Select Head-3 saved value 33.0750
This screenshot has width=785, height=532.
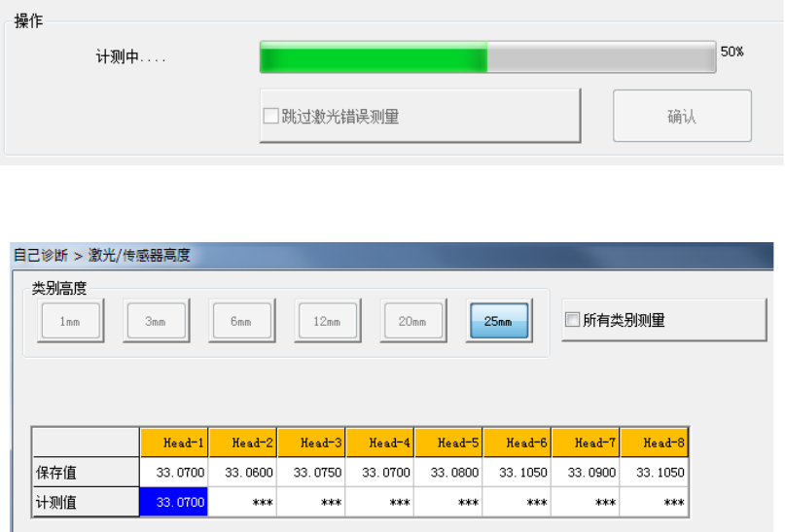pyautogui.click(x=311, y=472)
